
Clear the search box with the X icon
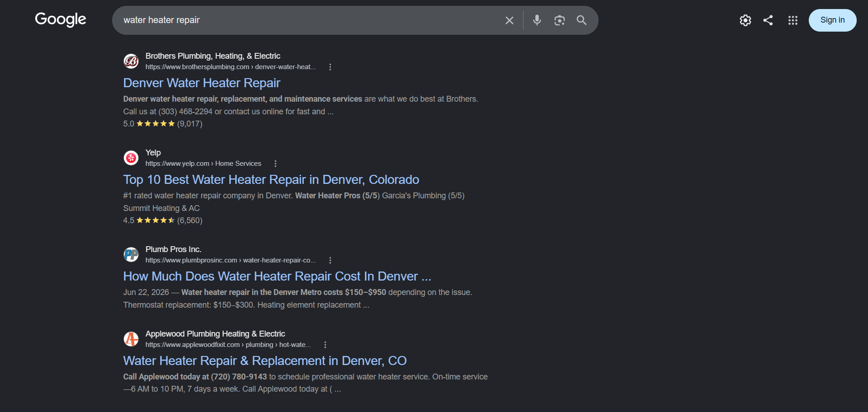click(x=509, y=20)
